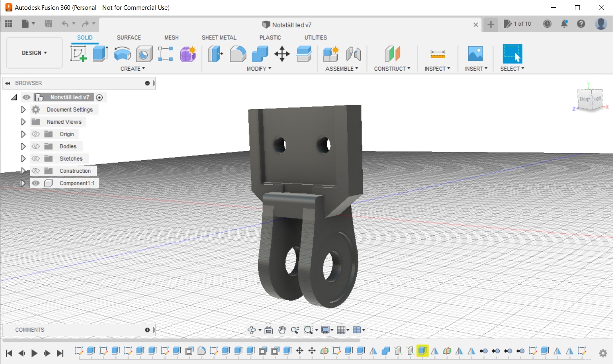Click the Save icon
This screenshot has height=364, width=613.
48,24
